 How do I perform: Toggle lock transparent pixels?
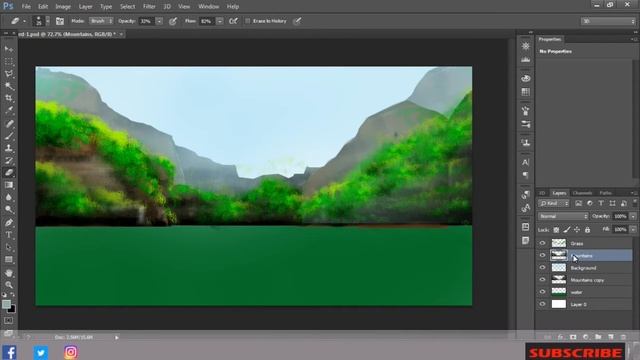click(556, 230)
